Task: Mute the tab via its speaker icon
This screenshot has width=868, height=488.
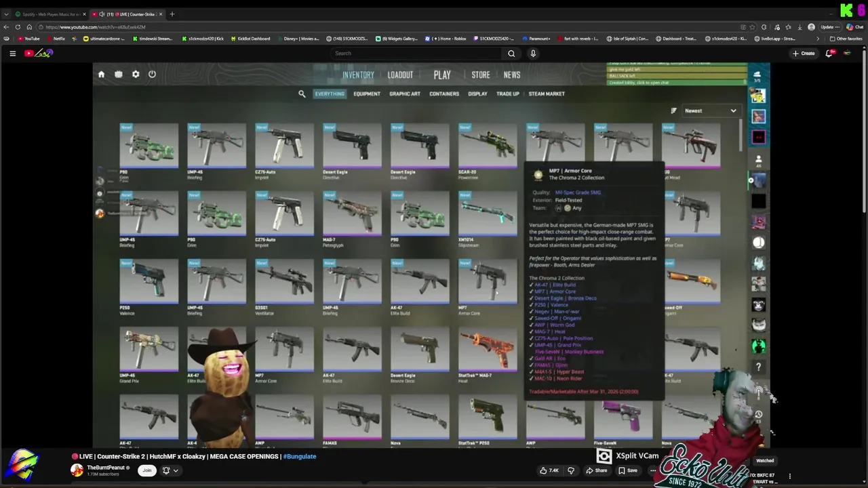Action: click(x=102, y=14)
